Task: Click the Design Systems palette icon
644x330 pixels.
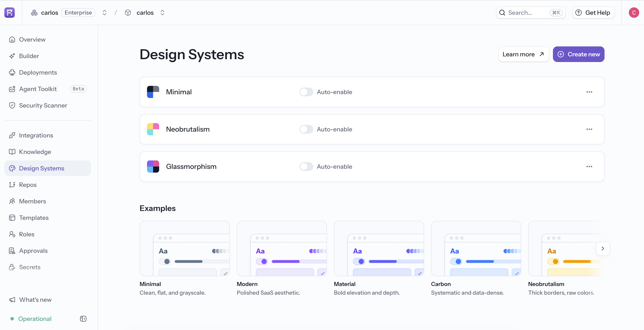Action: (12, 168)
